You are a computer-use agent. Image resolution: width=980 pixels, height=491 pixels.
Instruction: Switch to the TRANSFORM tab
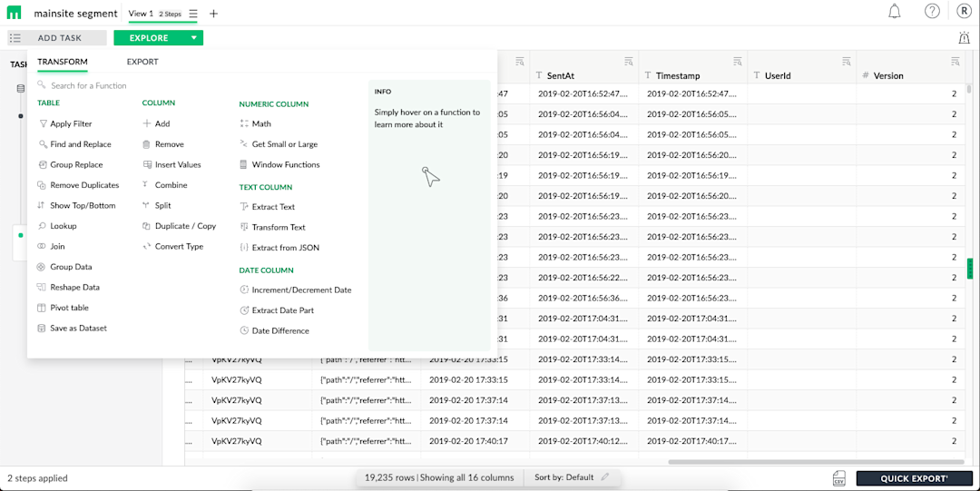[x=63, y=62]
